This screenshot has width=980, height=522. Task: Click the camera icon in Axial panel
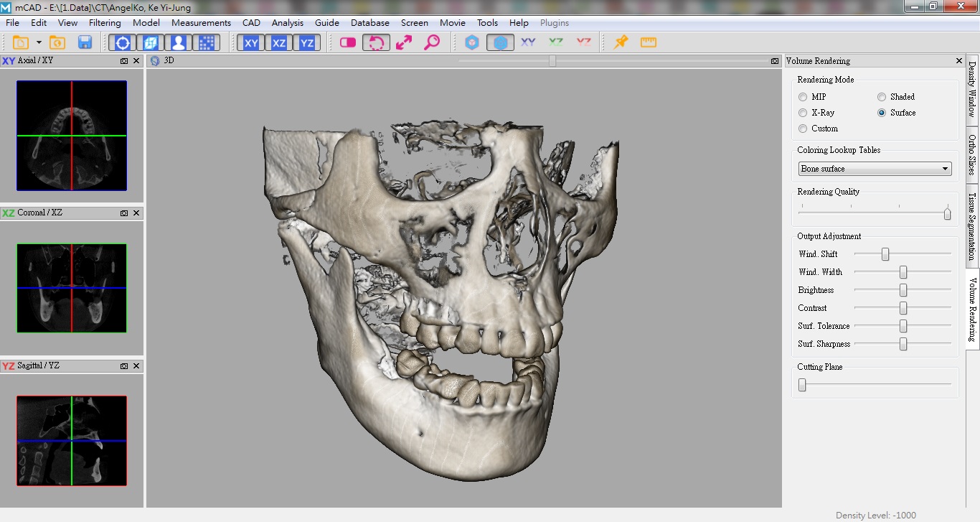coord(124,61)
